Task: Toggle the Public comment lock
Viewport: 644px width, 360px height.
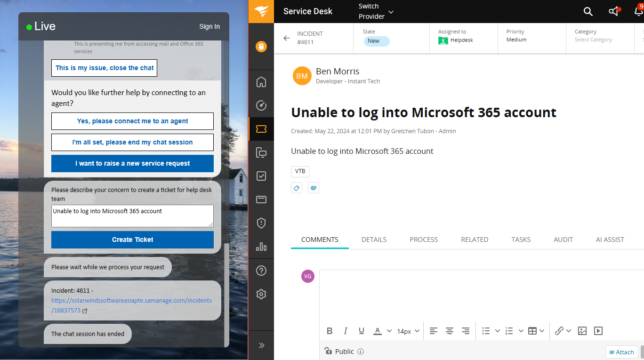Action: (328, 351)
